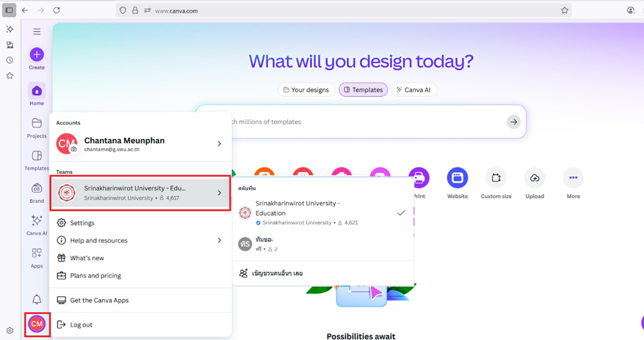Open browser sidebar settings gear
644x340 pixels.
coord(10,331)
